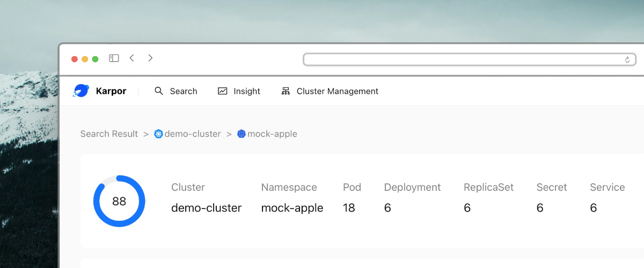Open the demo-cluster breadcrumb link
This screenshot has height=268, width=644.
click(x=193, y=134)
